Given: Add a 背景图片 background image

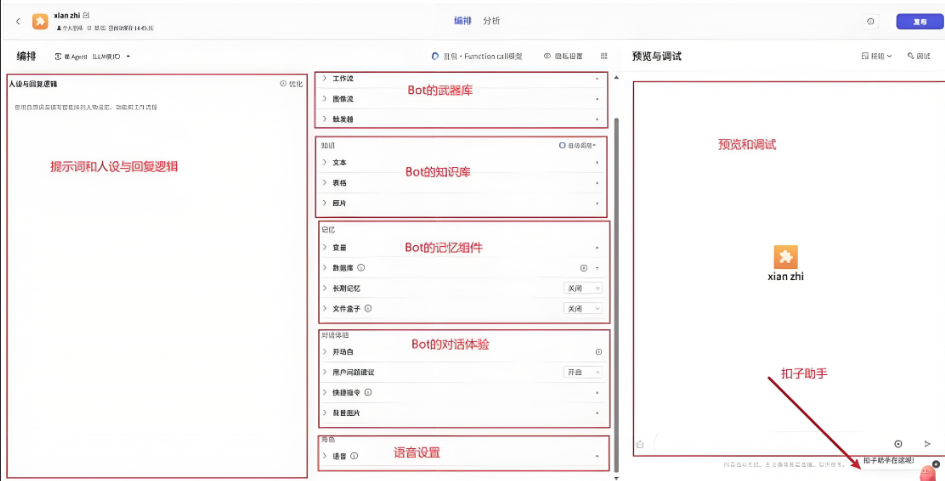Looking at the screenshot, I should (597, 413).
